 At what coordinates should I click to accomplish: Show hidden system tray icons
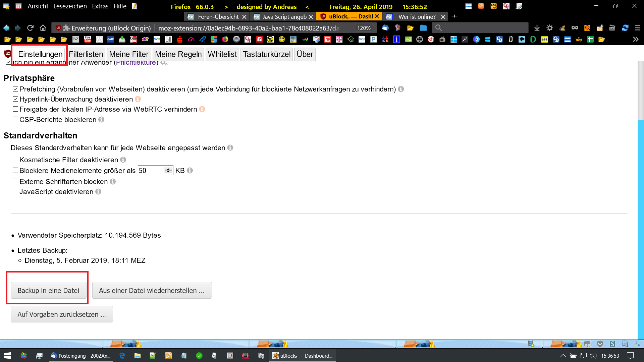[563, 356]
